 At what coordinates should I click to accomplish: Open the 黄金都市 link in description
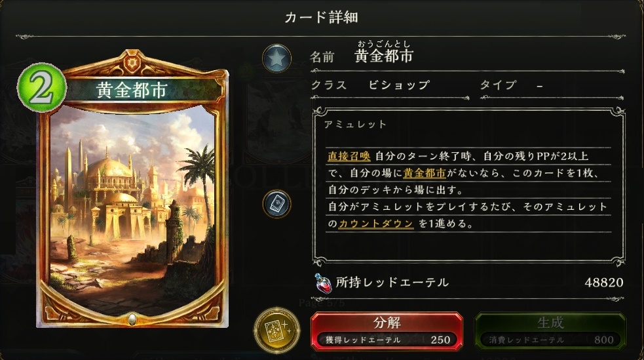(425, 173)
